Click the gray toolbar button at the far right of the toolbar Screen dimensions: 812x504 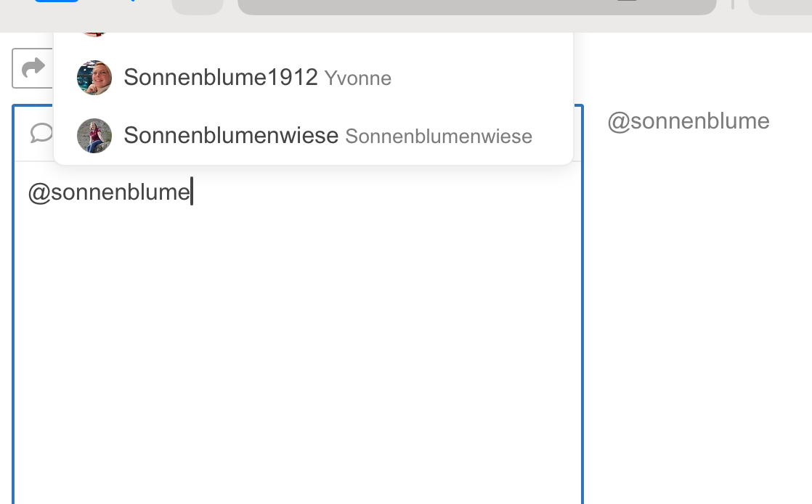point(781,7)
